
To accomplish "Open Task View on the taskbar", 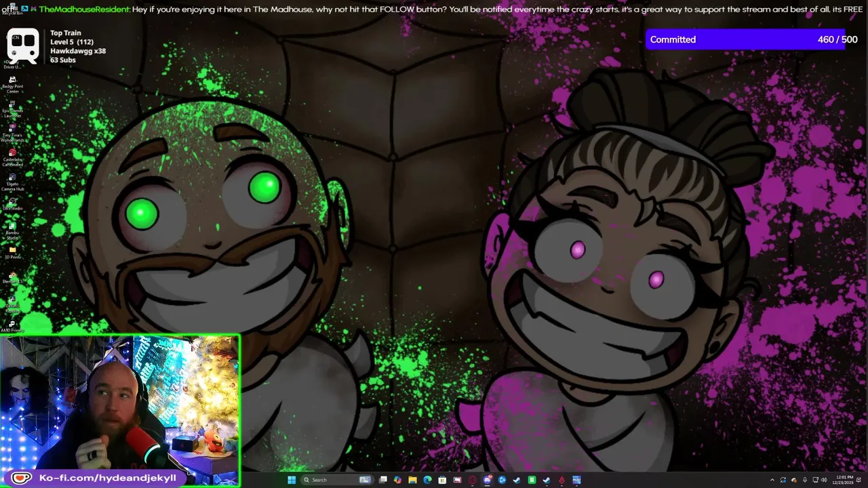I will (x=383, y=480).
